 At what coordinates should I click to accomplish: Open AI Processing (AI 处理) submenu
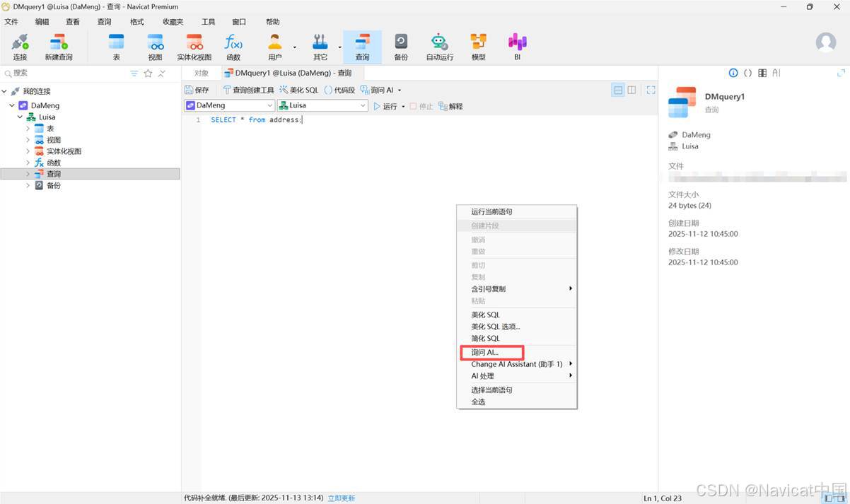coord(517,376)
